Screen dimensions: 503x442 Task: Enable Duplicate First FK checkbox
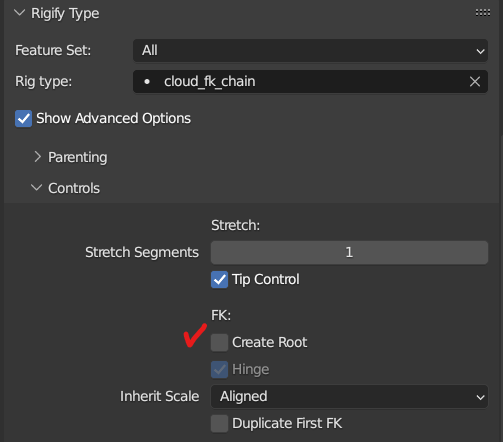[219, 424]
